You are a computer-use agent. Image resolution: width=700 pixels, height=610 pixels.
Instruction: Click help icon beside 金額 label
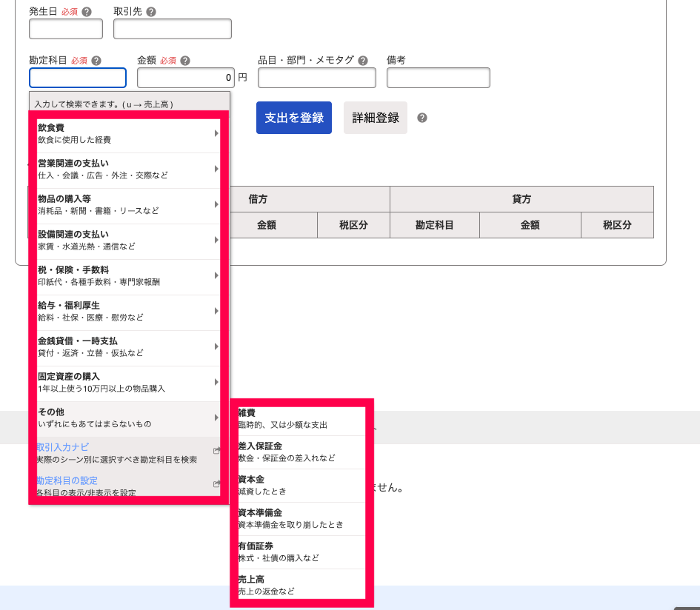click(185, 61)
